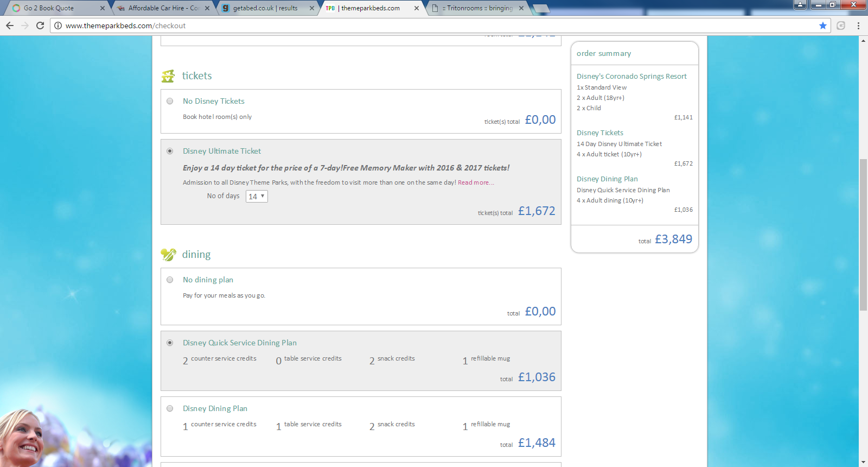Click the extension icon beside the bookmark star
The height and width of the screenshot is (467, 868).
(841, 26)
